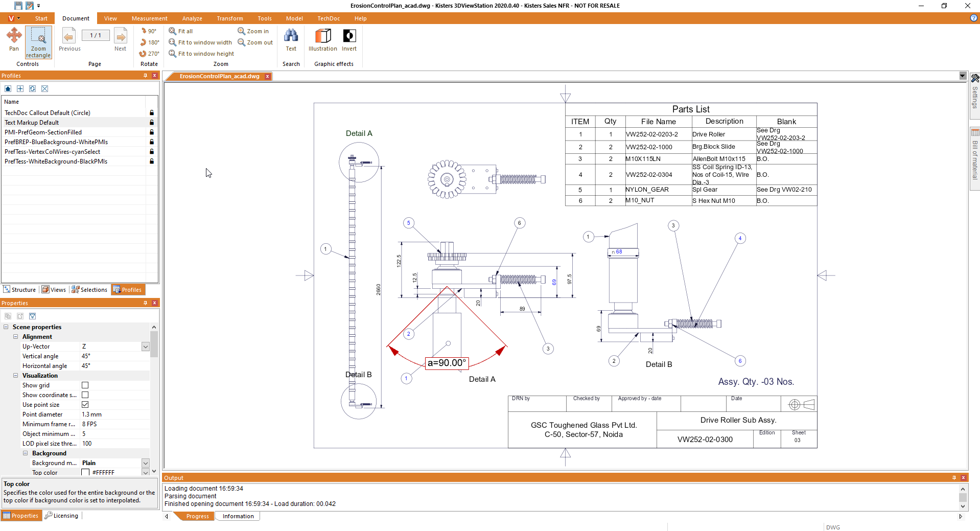Click the Top color white swatch
Screen dimensions: 980x531
[85, 473]
